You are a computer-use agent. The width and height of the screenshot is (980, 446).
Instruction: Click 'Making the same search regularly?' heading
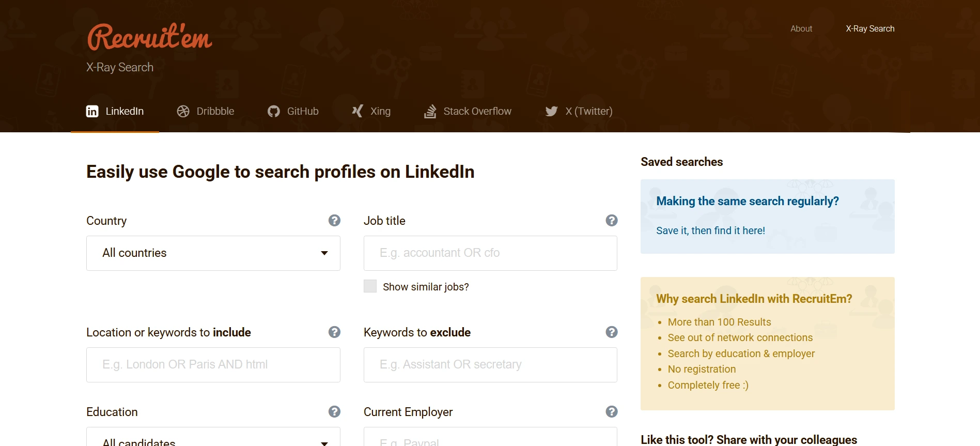748,201
